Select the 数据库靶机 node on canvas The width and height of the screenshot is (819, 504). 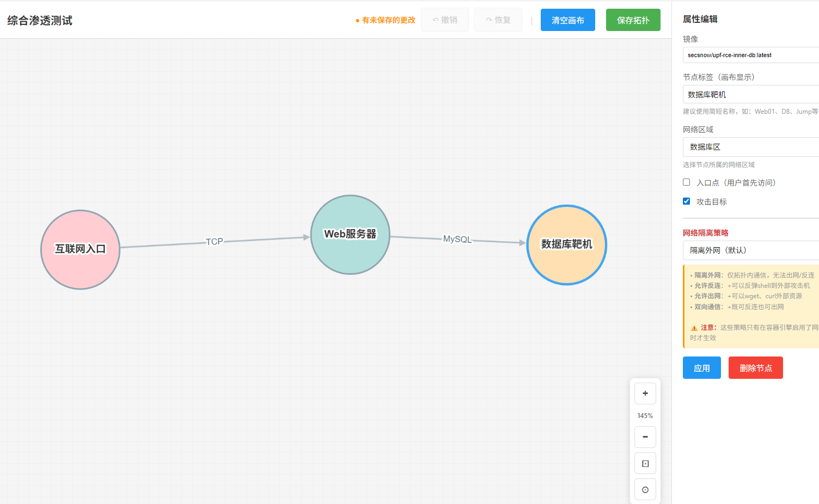566,244
